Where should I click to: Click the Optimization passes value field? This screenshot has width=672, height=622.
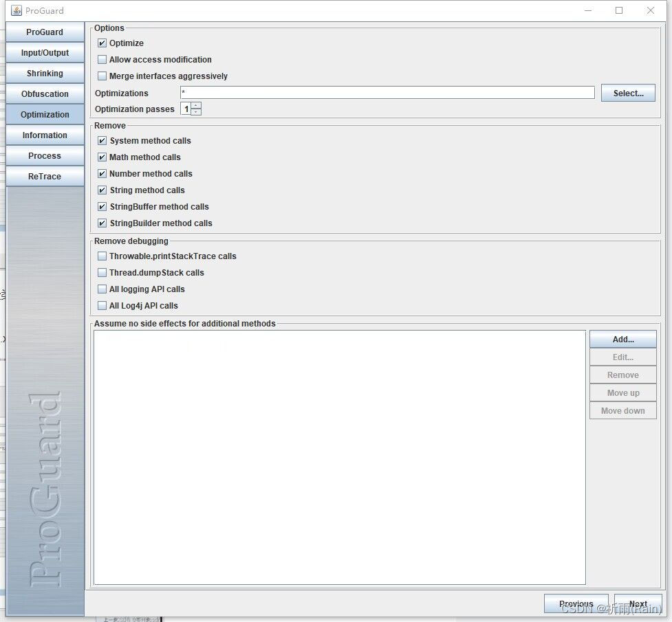coord(186,109)
